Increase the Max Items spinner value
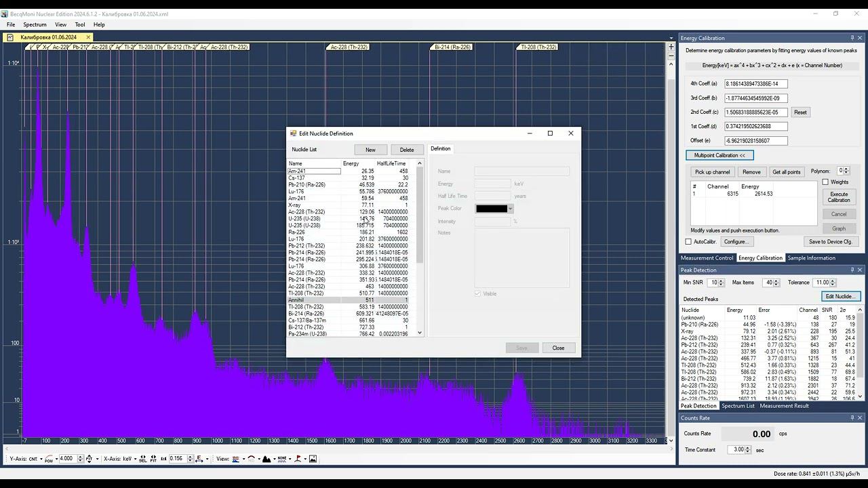This screenshot has height=488, width=868. click(x=776, y=281)
